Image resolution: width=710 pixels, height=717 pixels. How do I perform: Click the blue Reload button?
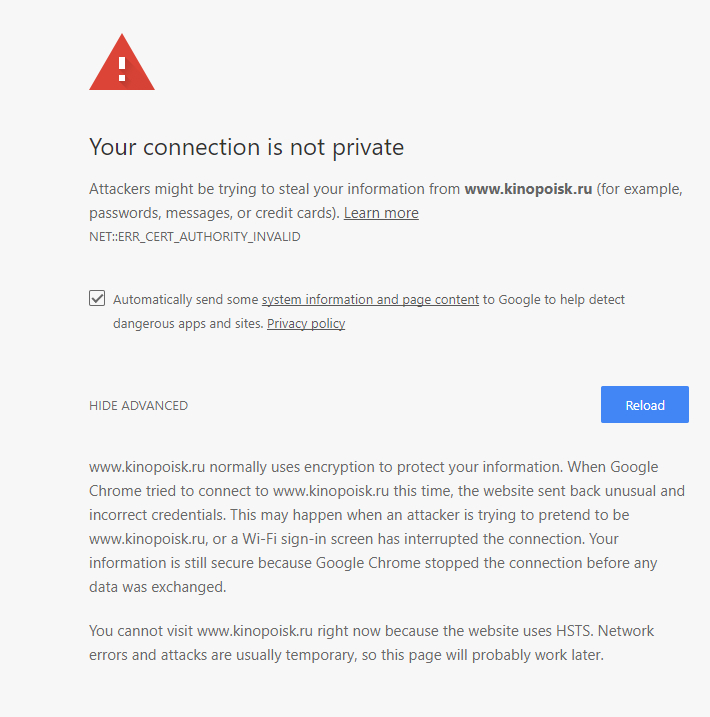645,405
